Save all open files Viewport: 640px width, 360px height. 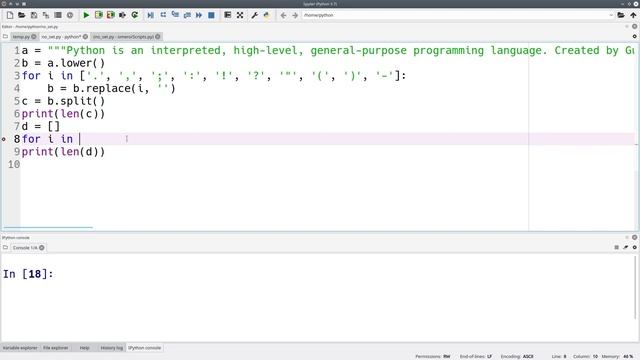pyautogui.click(x=46, y=15)
